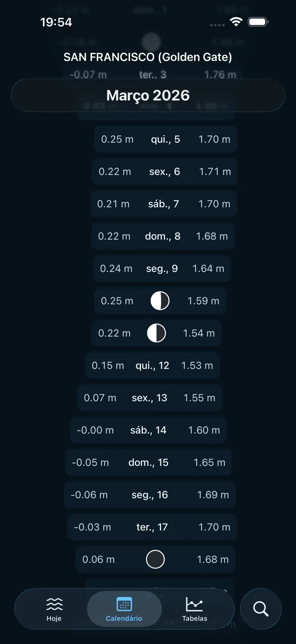Tap SAN FRANCISCO (Golden Gate) title
Image resolution: width=296 pixels, height=644 pixels.
(x=148, y=57)
